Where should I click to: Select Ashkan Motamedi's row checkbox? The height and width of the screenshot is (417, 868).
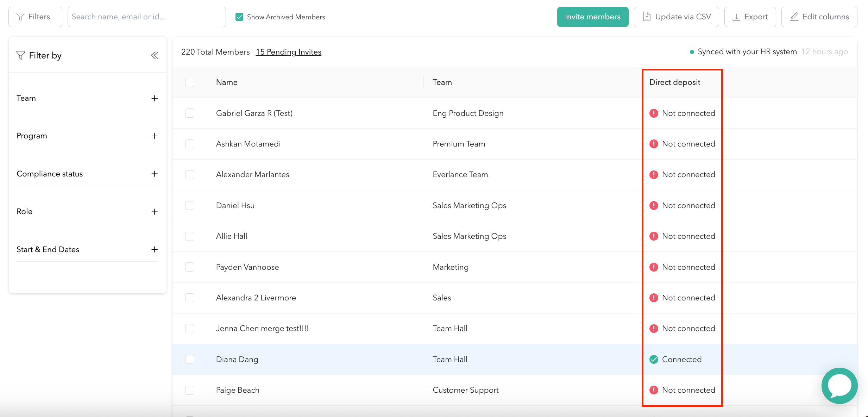(x=190, y=144)
